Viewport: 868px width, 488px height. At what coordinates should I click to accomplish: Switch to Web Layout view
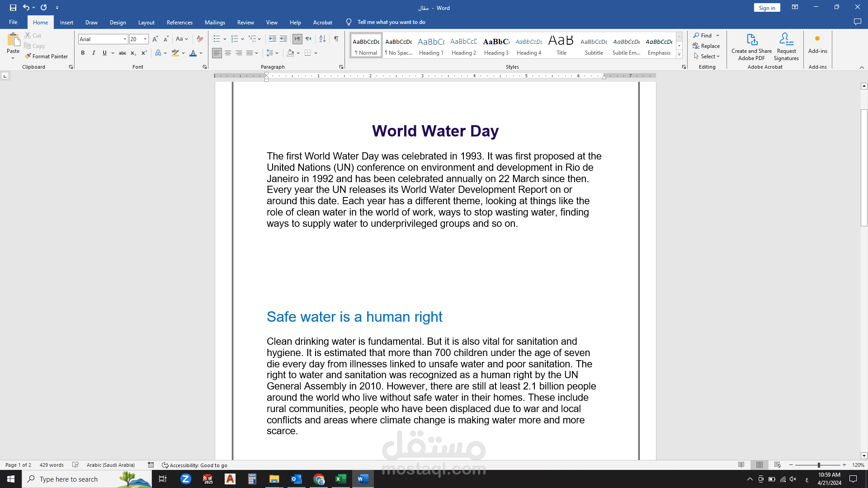[778, 465]
